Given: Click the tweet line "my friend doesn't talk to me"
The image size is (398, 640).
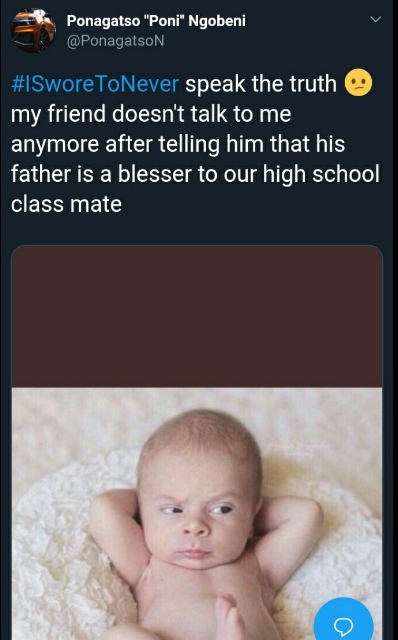Looking at the screenshot, I should (x=151, y=113).
